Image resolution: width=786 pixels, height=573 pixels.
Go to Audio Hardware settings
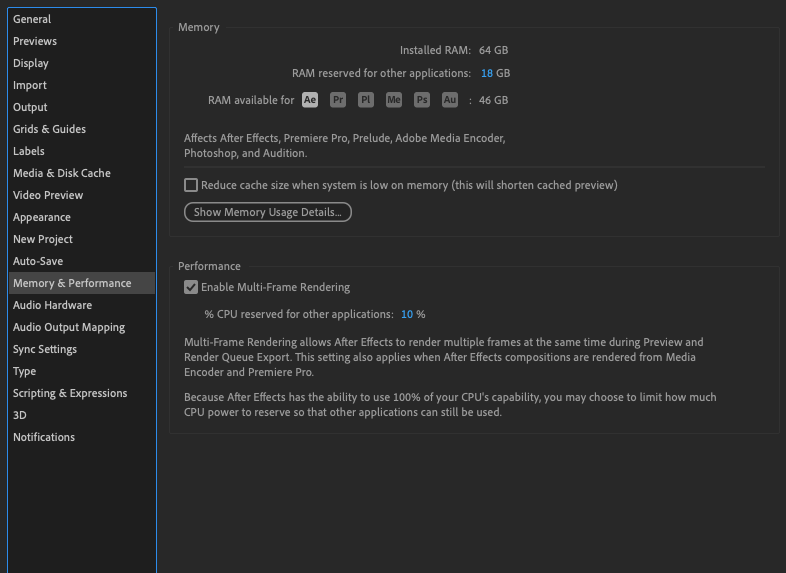pos(52,305)
